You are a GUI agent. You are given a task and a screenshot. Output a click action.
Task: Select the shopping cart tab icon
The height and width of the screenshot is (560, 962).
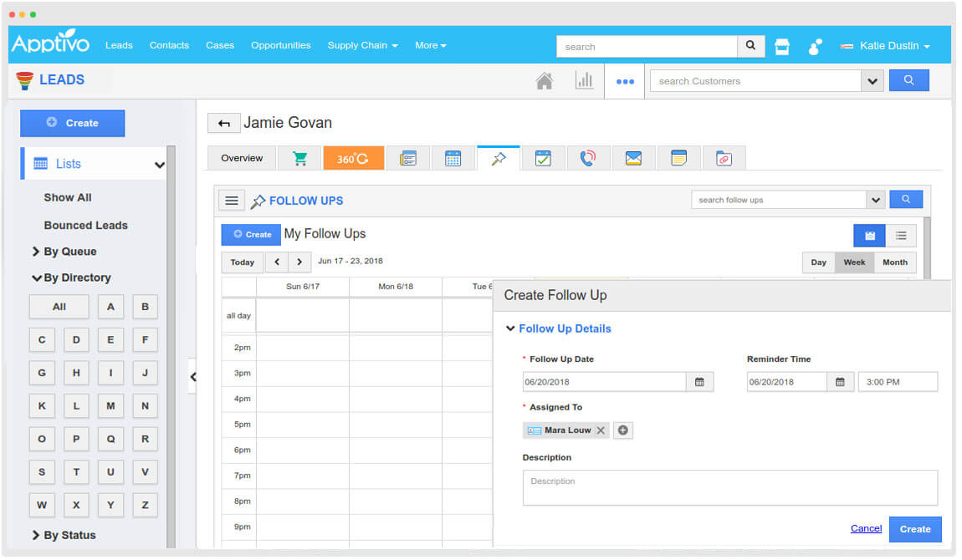pos(299,157)
